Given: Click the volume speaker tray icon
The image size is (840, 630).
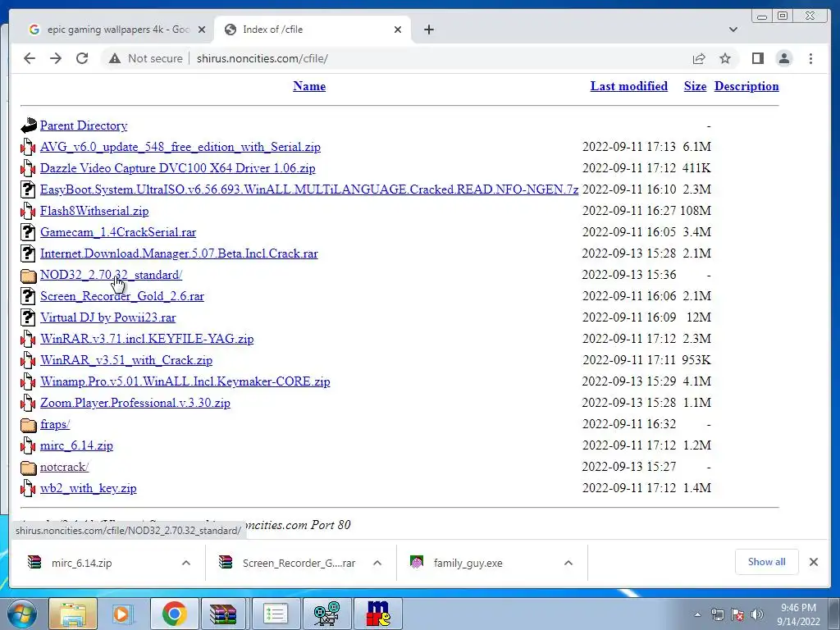Looking at the screenshot, I should pyautogui.click(x=757, y=614).
